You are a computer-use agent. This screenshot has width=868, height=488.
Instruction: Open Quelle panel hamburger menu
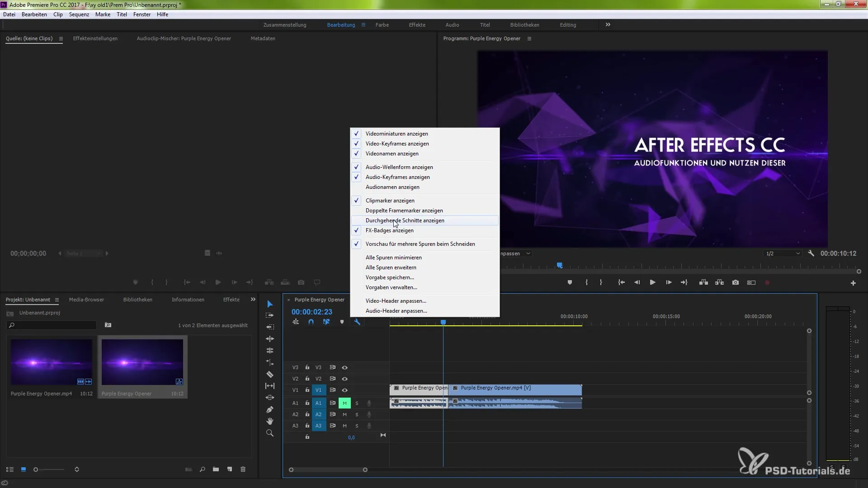tap(61, 38)
